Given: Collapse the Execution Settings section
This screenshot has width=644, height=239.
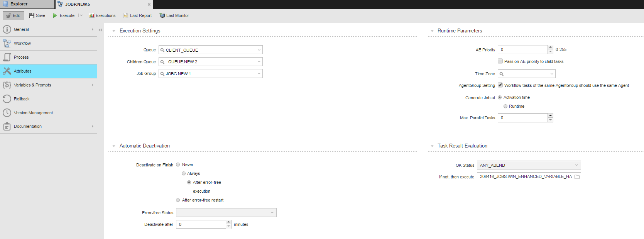Looking at the screenshot, I should pos(114,31).
